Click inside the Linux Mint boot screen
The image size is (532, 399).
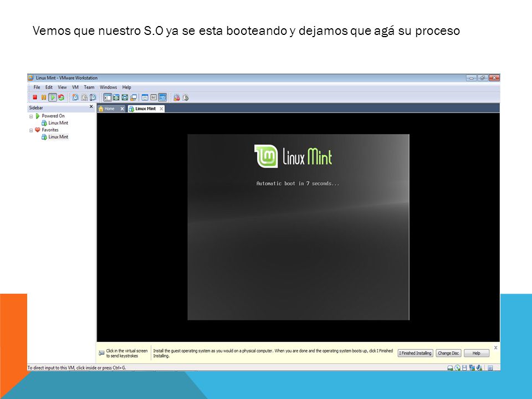[298, 227]
